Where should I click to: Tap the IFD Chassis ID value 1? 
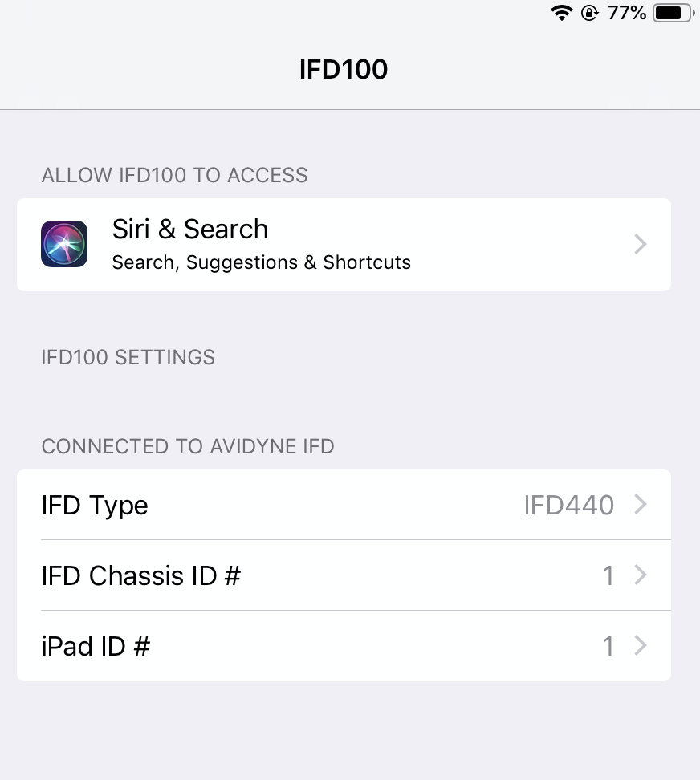pos(608,575)
